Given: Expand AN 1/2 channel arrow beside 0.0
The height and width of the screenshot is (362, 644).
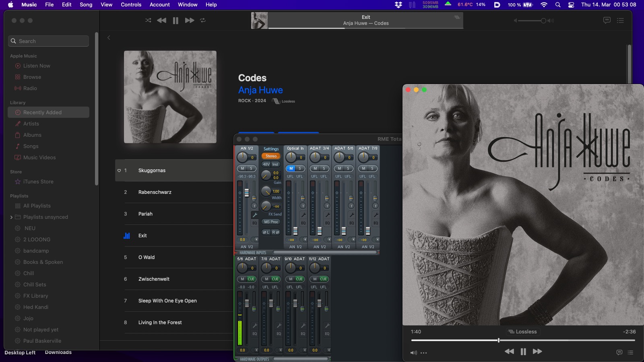Looking at the screenshot, I should 256,239.
